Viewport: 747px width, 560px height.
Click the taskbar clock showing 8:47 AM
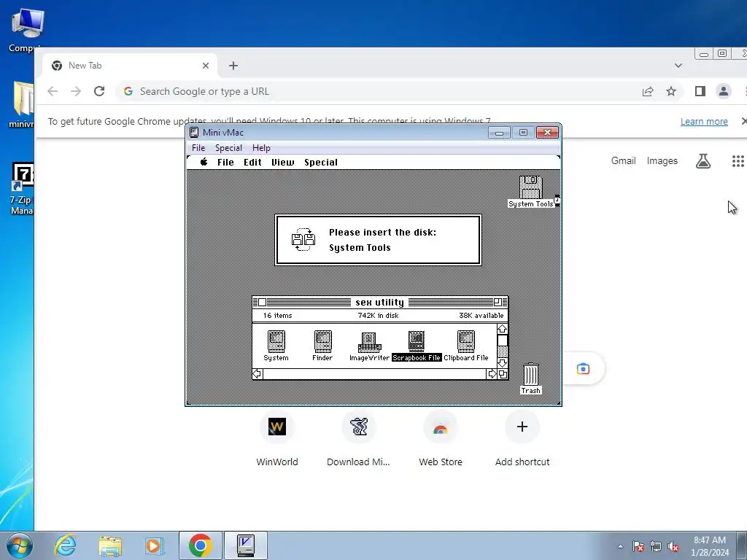pyautogui.click(x=710, y=546)
